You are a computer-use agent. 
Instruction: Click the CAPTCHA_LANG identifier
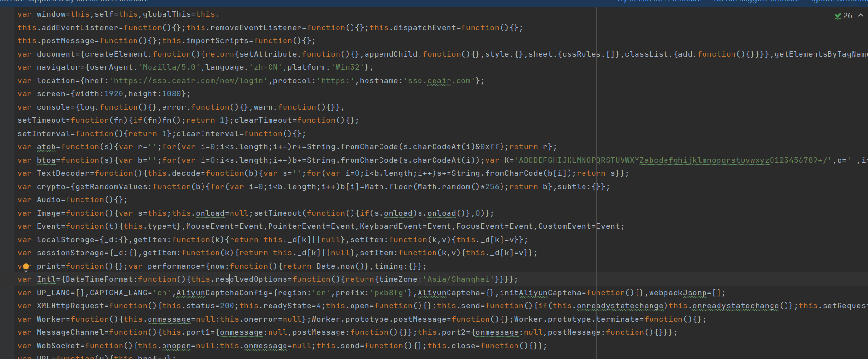[x=119, y=293]
